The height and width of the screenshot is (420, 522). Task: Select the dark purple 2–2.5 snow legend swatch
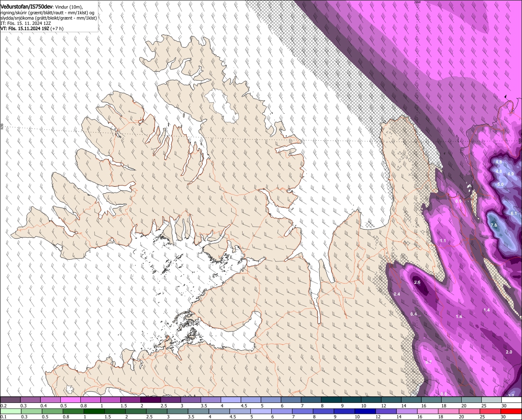click(x=150, y=400)
